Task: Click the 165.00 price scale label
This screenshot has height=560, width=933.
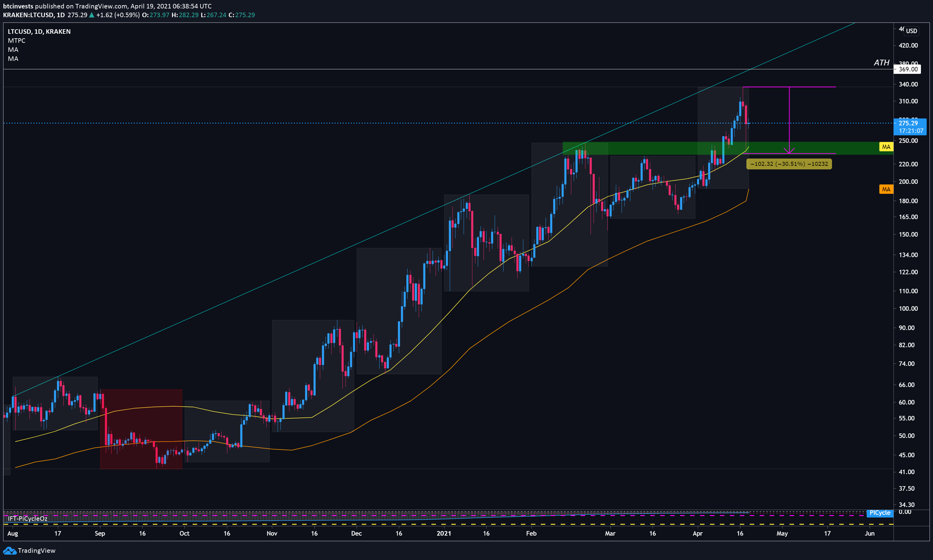Action: [x=908, y=217]
